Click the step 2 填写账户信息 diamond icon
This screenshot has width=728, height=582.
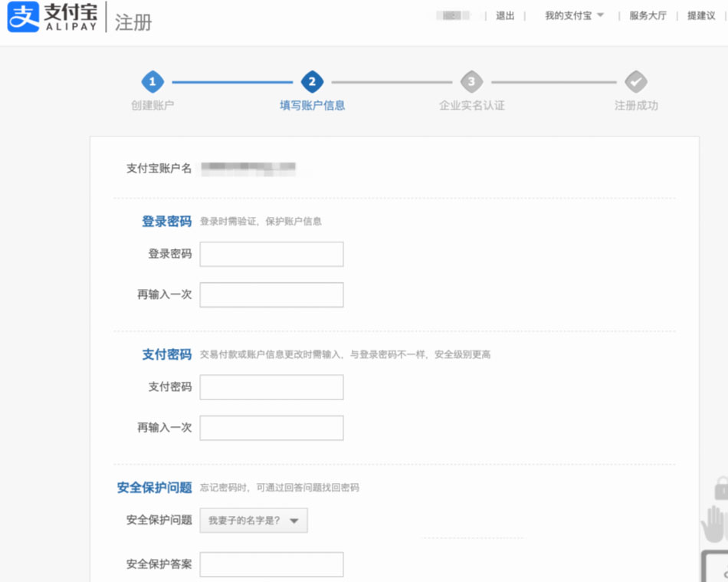click(x=312, y=80)
